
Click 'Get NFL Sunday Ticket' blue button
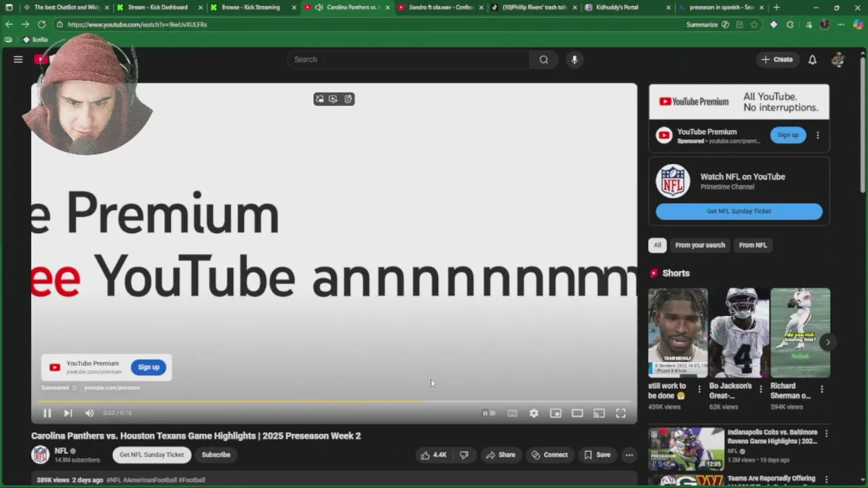[739, 211]
